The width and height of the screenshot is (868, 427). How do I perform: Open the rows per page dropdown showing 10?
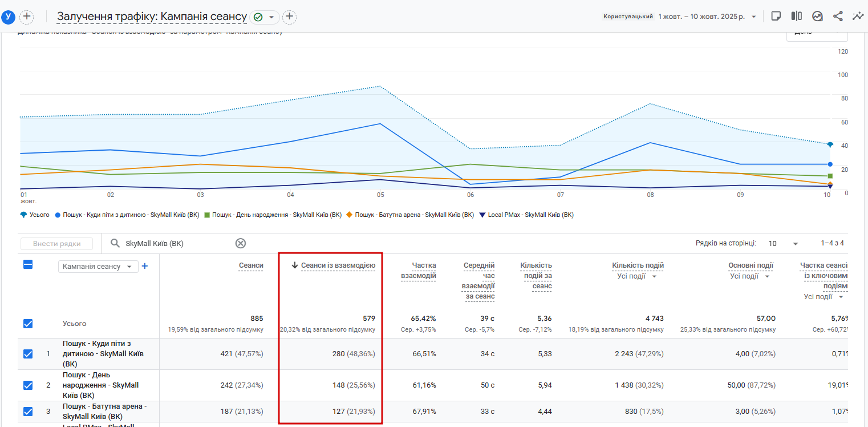pos(783,244)
